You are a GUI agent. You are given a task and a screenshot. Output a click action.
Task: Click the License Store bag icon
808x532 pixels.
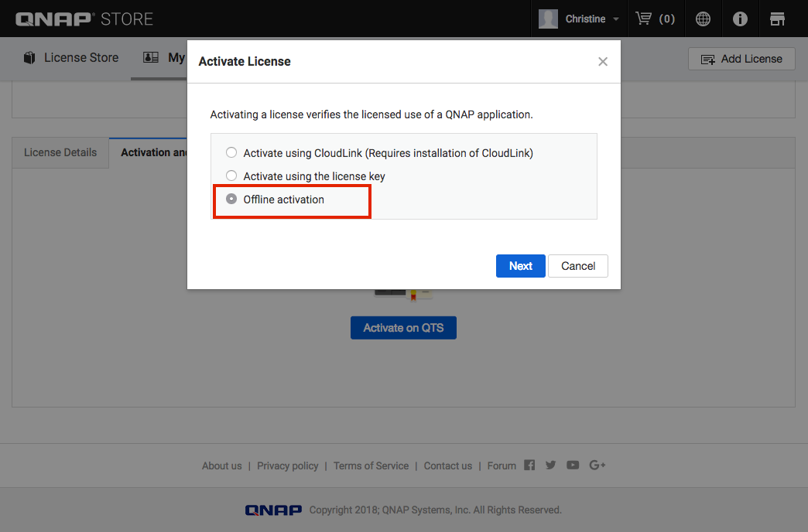tap(29, 58)
